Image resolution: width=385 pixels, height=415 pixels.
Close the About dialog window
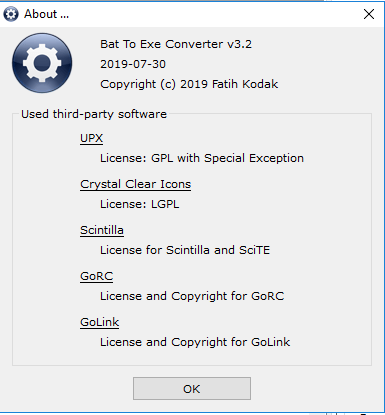[369, 14]
